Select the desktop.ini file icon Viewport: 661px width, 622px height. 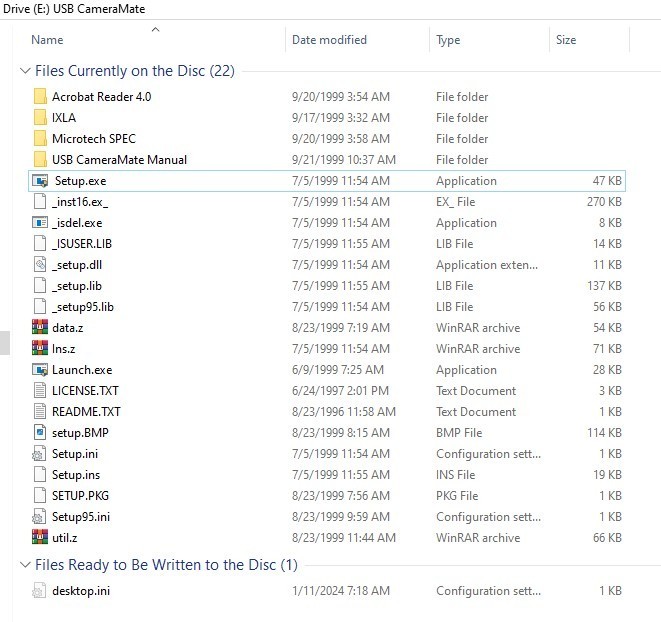(x=40, y=591)
